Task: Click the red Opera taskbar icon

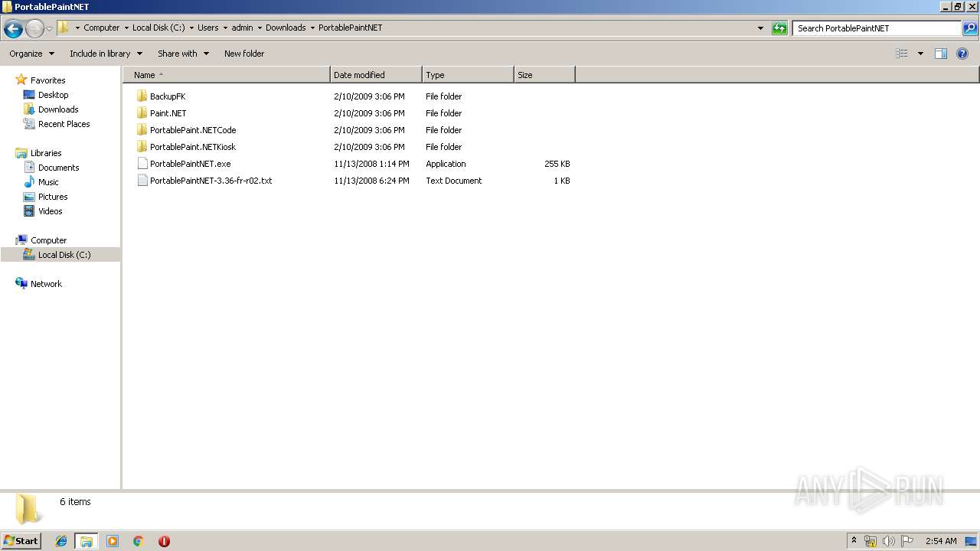Action: pos(164,541)
